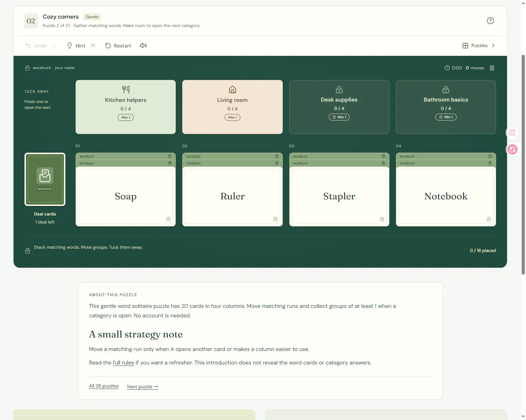Click top face-down card in column 01
Screen dimensions: 526x420
(126, 156)
